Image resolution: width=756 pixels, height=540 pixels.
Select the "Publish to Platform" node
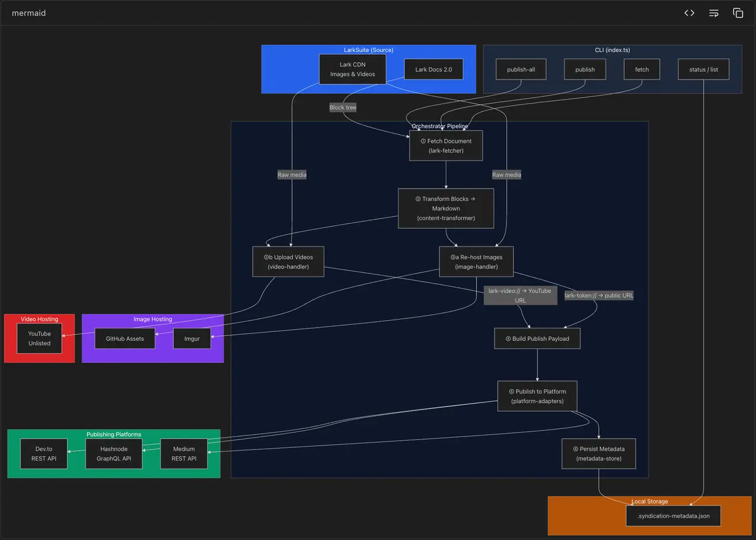point(537,395)
